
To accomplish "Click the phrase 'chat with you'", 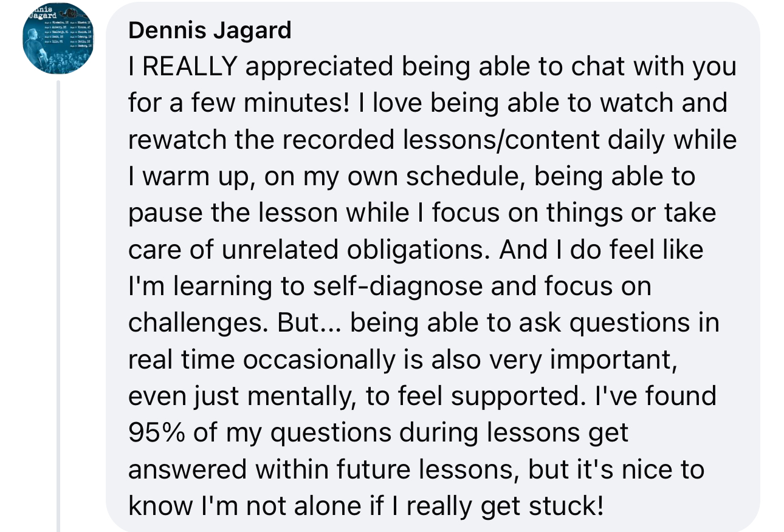I will pos(665,67).
